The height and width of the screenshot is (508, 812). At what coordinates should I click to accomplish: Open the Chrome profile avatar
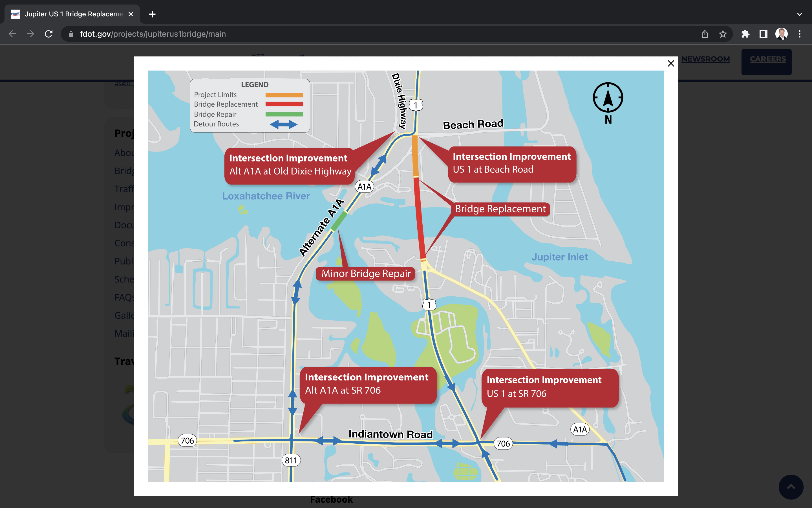782,34
